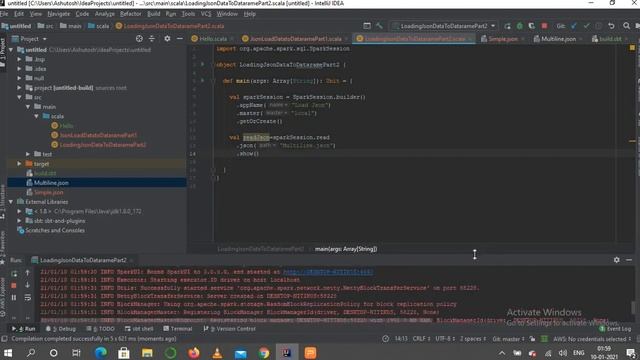Switch to the Simple.json editor tab
The height and width of the screenshot is (360, 640).
502,39
